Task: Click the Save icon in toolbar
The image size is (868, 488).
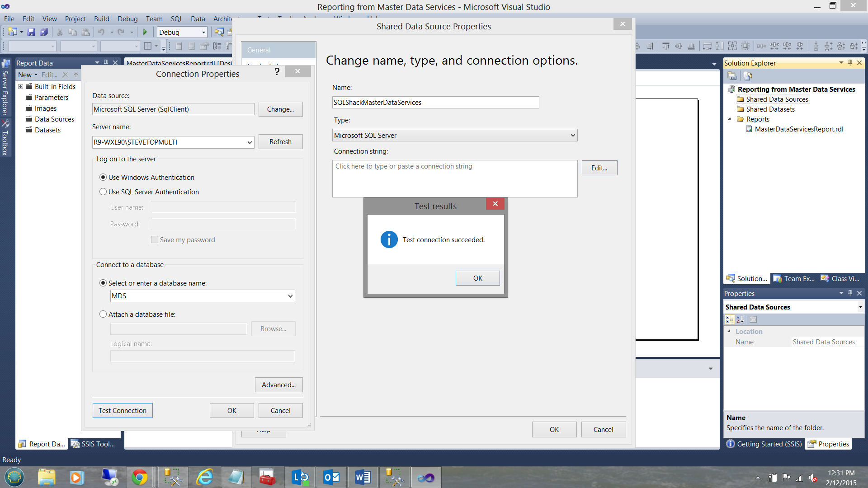Action: click(x=31, y=32)
